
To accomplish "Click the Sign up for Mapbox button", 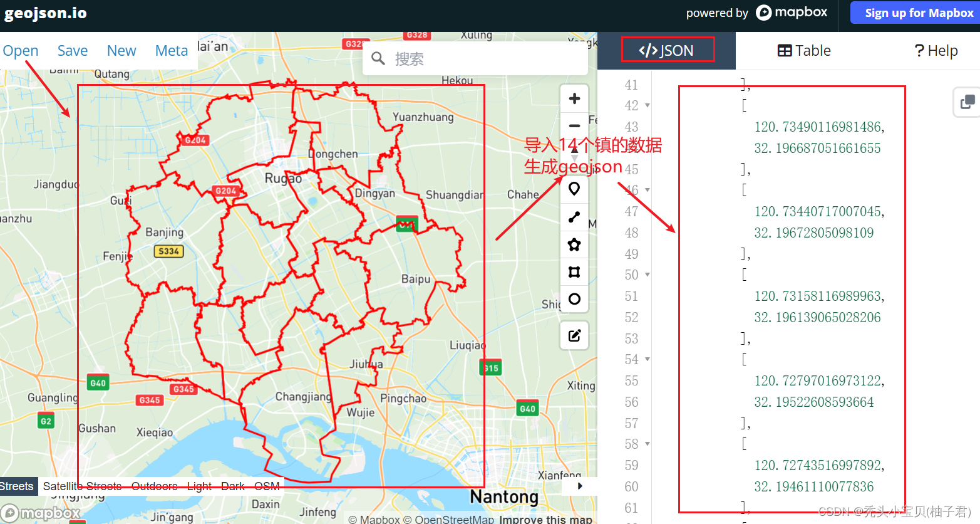I will coord(914,13).
